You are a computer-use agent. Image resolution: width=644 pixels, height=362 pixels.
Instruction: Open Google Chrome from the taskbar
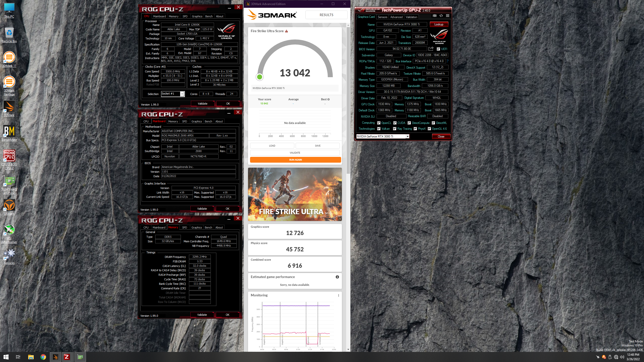[x=43, y=357]
